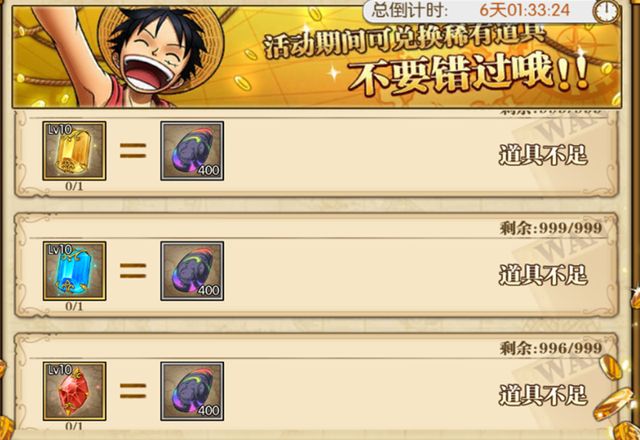This screenshot has height=440, width=640.
Task: Click the 0/1 count under the blue gem
Action: (74, 307)
